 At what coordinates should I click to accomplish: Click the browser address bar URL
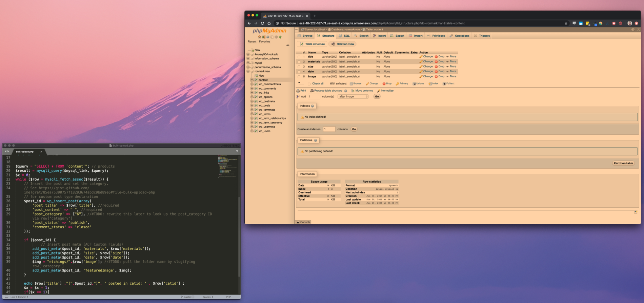pyautogui.click(x=382, y=23)
